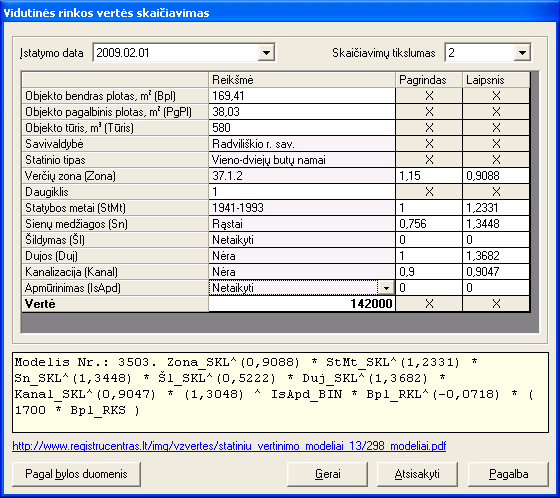Screen dimensions: 560x498
Task: Click the Dujos Pagrindas 1 cell
Action: [x=429, y=256]
